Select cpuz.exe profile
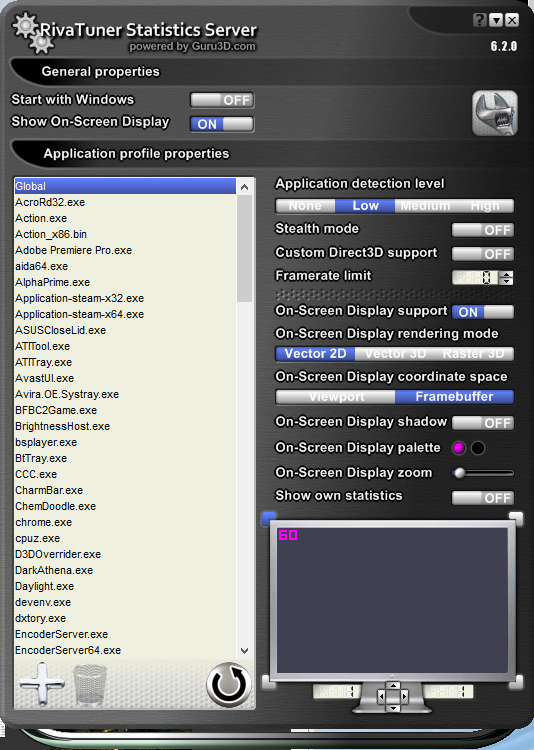Screen dimensions: 534x750 pos(125,539)
